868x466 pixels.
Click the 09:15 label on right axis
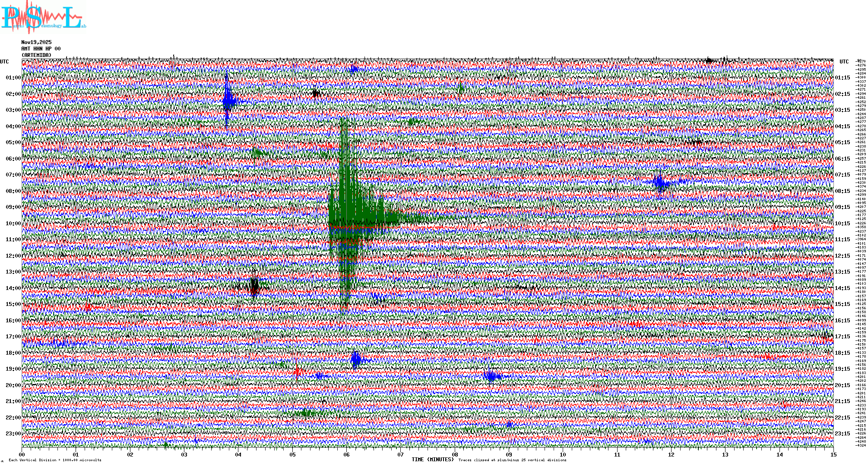[x=842, y=207]
